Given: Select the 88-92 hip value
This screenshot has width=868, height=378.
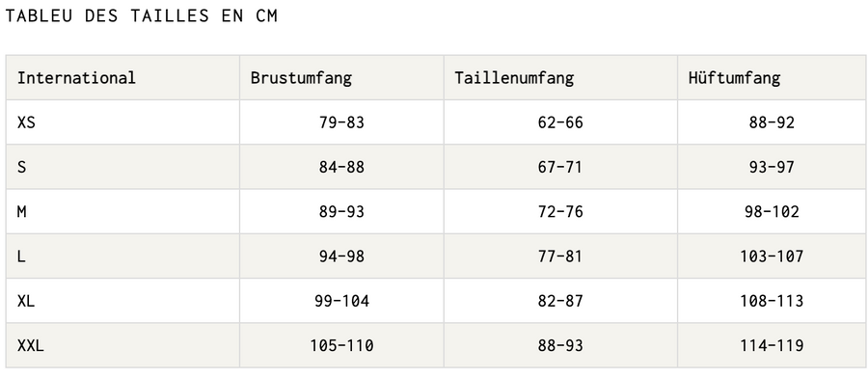Looking at the screenshot, I should pyautogui.click(x=772, y=122).
